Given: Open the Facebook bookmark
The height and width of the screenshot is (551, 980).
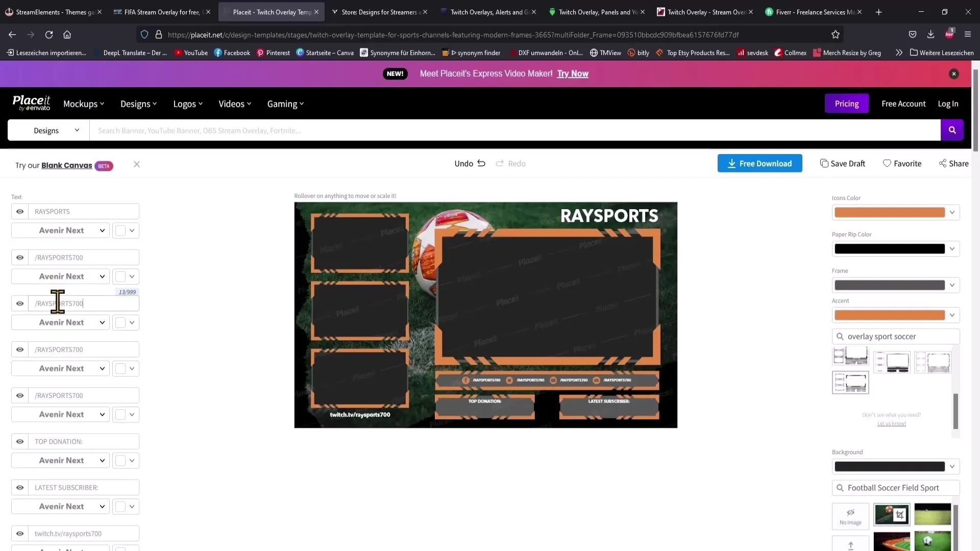Looking at the screenshot, I should coord(232,53).
